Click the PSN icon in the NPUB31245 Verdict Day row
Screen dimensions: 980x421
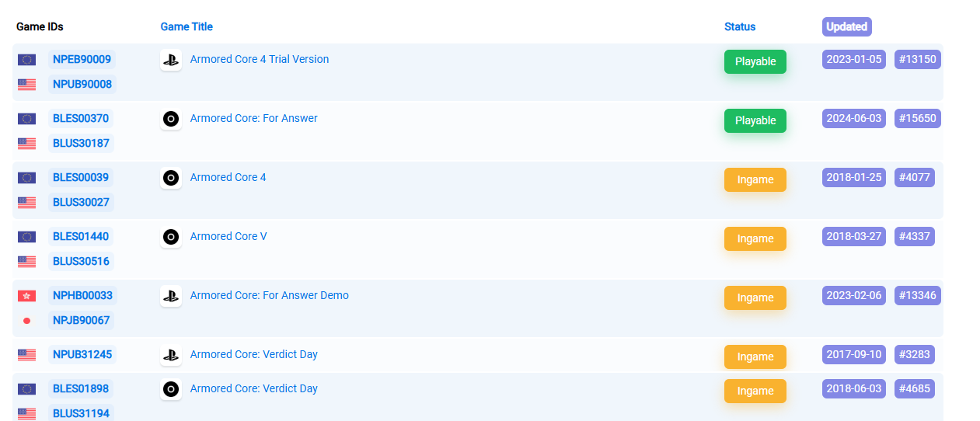pos(171,355)
